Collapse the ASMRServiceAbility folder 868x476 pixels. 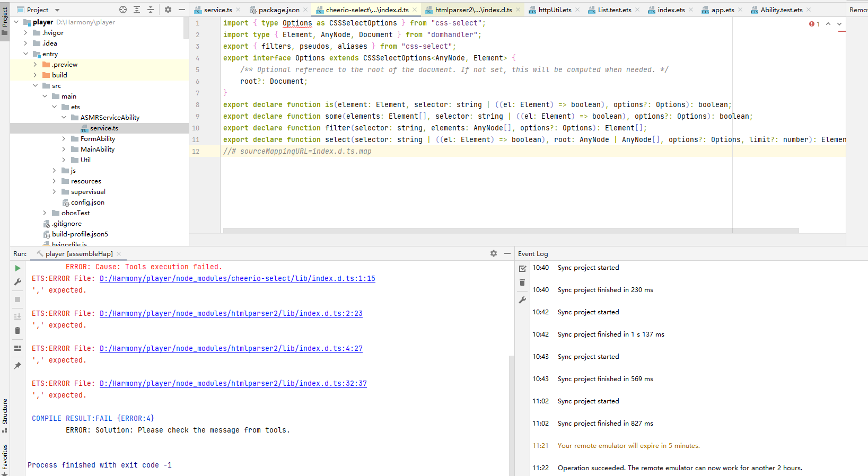(64, 118)
